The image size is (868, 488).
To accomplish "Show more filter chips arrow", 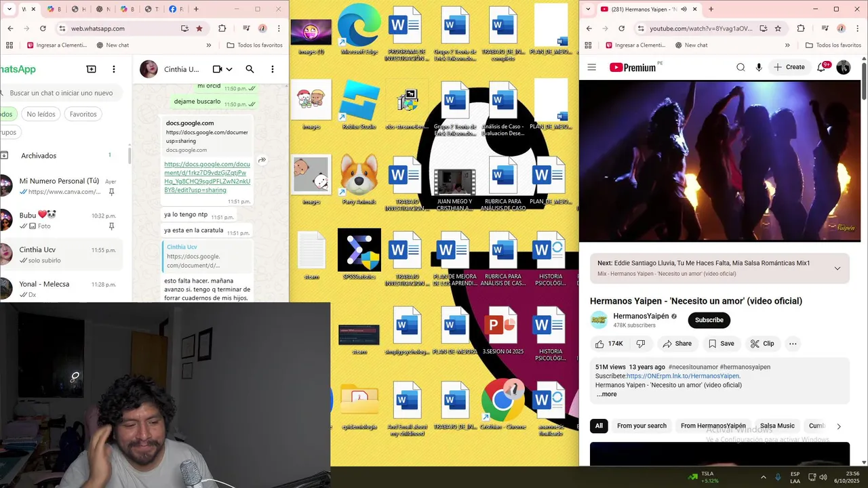I will pyautogui.click(x=838, y=426).
